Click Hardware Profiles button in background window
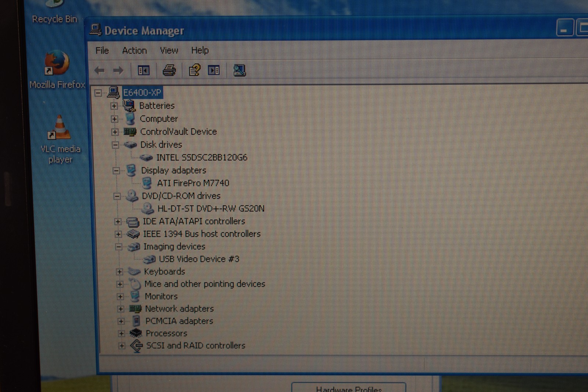The width and height of the screenshot is (588, 392). pos(349,387)
